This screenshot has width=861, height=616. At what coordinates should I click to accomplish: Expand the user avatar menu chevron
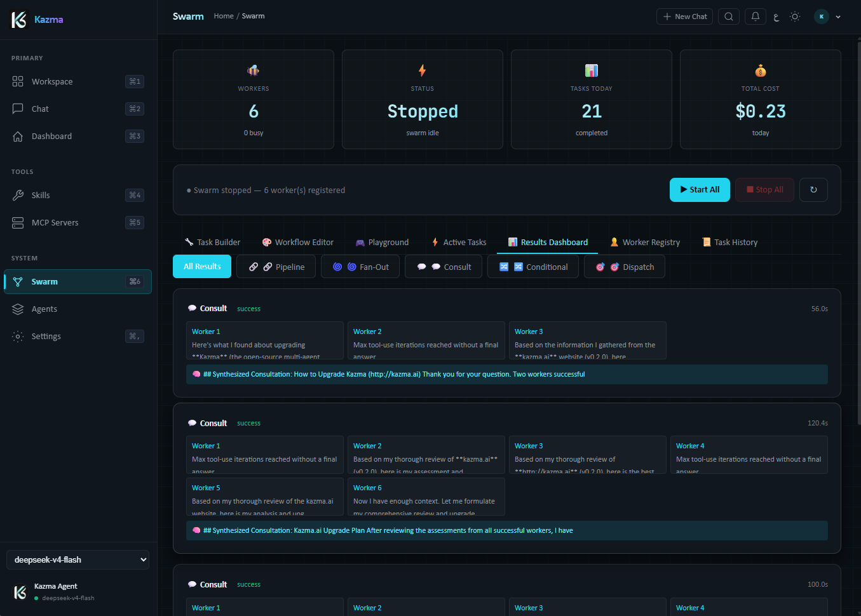[838, 17]
